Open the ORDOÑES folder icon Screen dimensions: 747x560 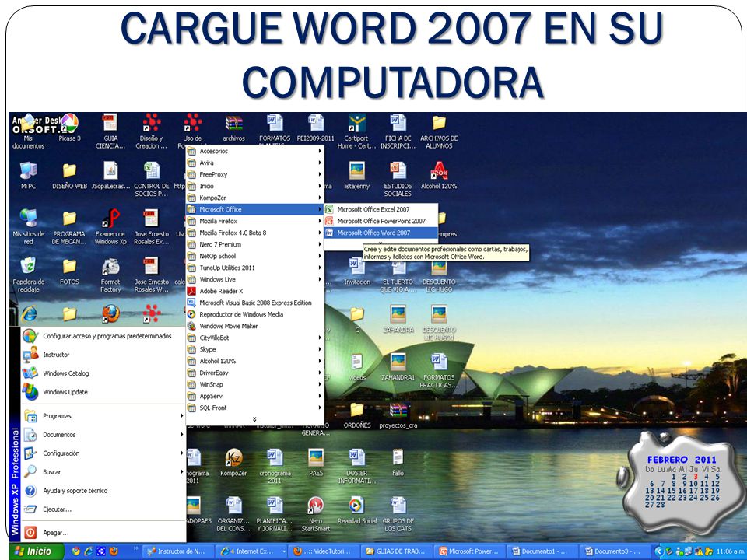(x=357, y=415)
